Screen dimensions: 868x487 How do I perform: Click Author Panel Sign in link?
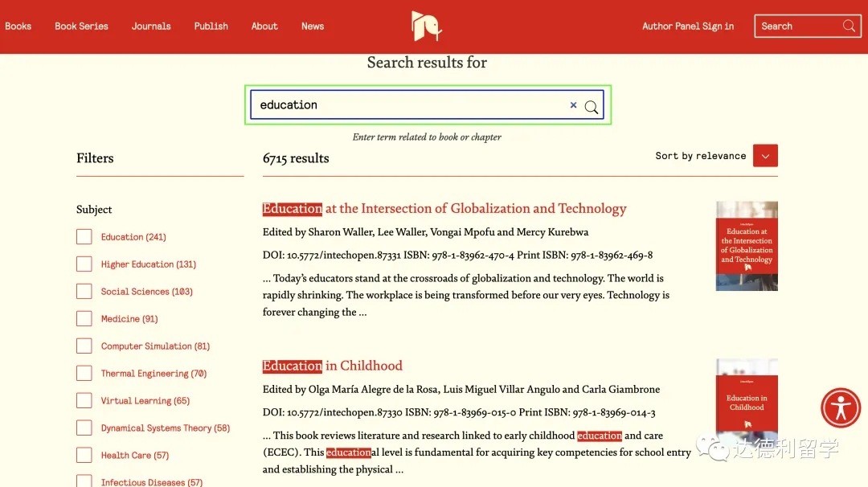tap(688, 26)
